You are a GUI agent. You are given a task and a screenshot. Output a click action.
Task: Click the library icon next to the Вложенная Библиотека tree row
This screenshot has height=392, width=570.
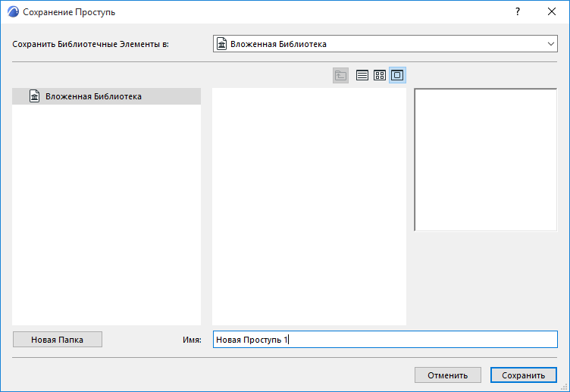[35, 96]
